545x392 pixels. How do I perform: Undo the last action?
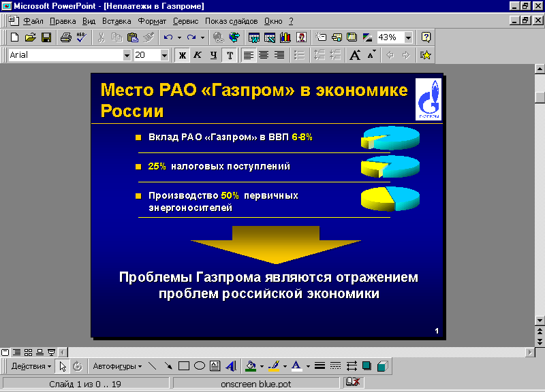(168, 37)
